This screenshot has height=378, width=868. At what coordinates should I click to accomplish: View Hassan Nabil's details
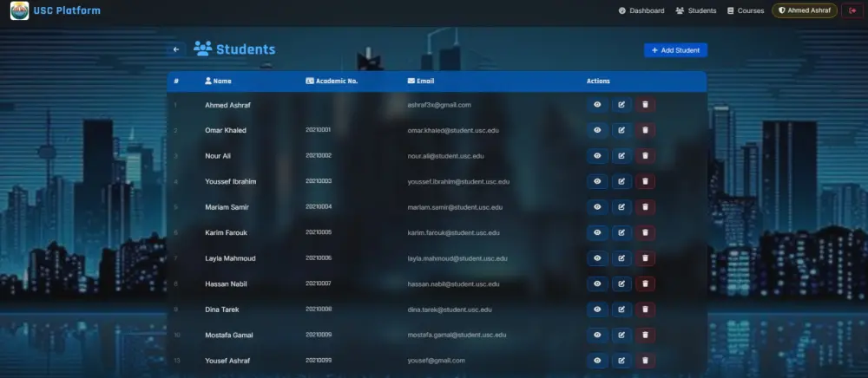pos(597,284)
